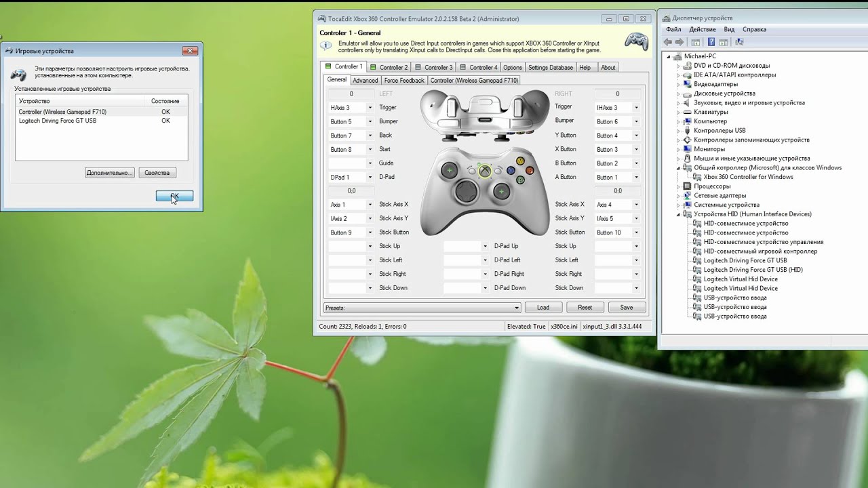The height and width of the screenshot is (488, 868).
Task: Open the About tab
Action: [608, 67]
